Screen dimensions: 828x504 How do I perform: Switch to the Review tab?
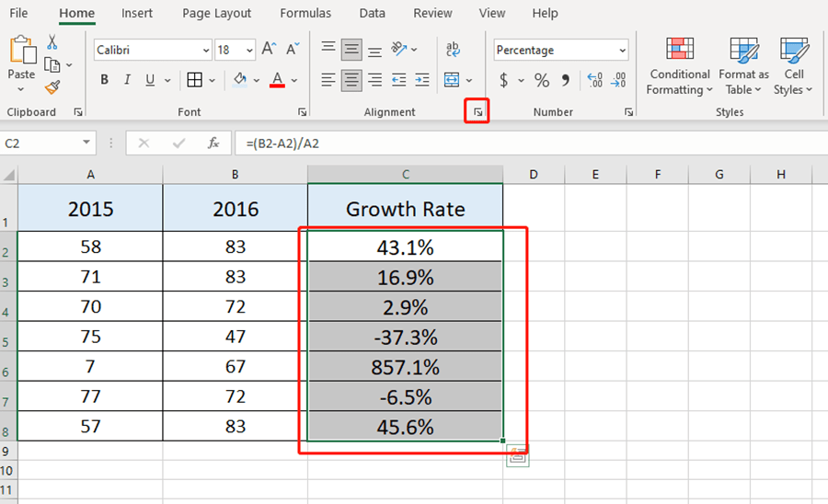click(432, 13)
